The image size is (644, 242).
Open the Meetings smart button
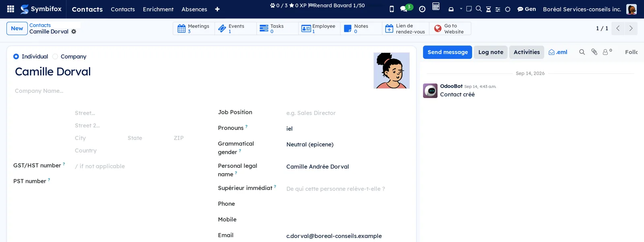pos(194,28)
